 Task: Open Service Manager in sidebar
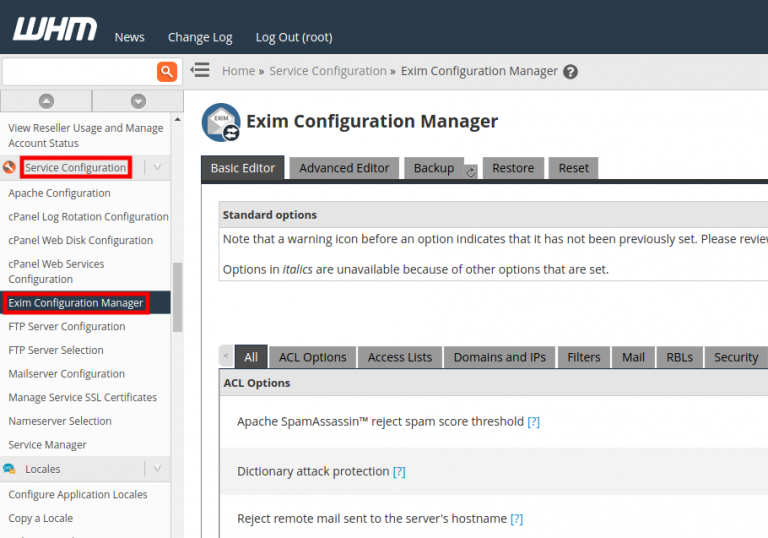coord(47,444)
